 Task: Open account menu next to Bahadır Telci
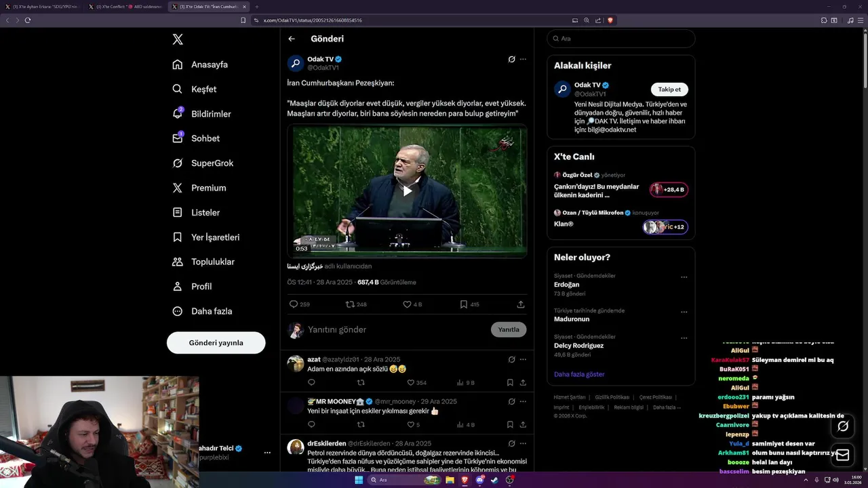(x=267, y=452)
